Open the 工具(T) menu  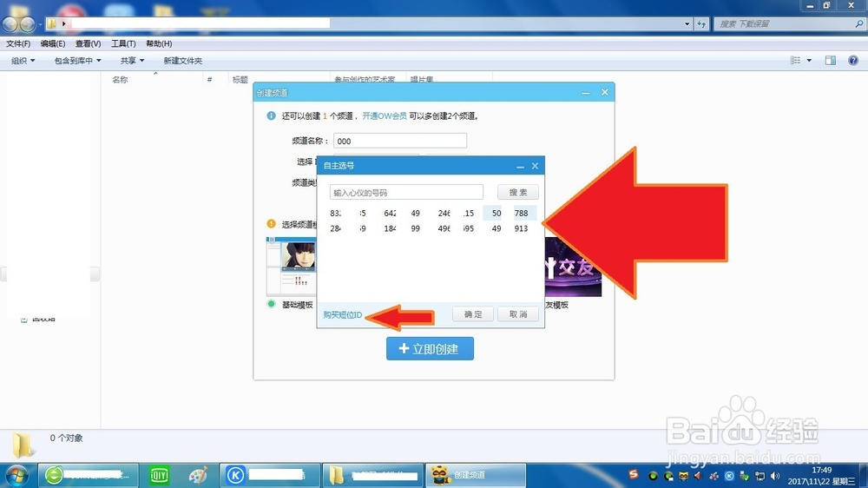(123, 43)
